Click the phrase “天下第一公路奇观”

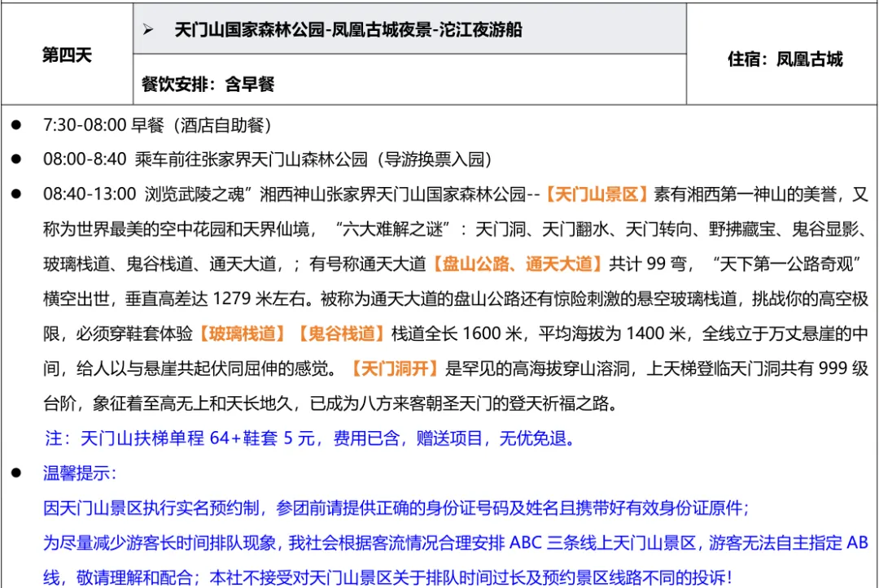786,264
